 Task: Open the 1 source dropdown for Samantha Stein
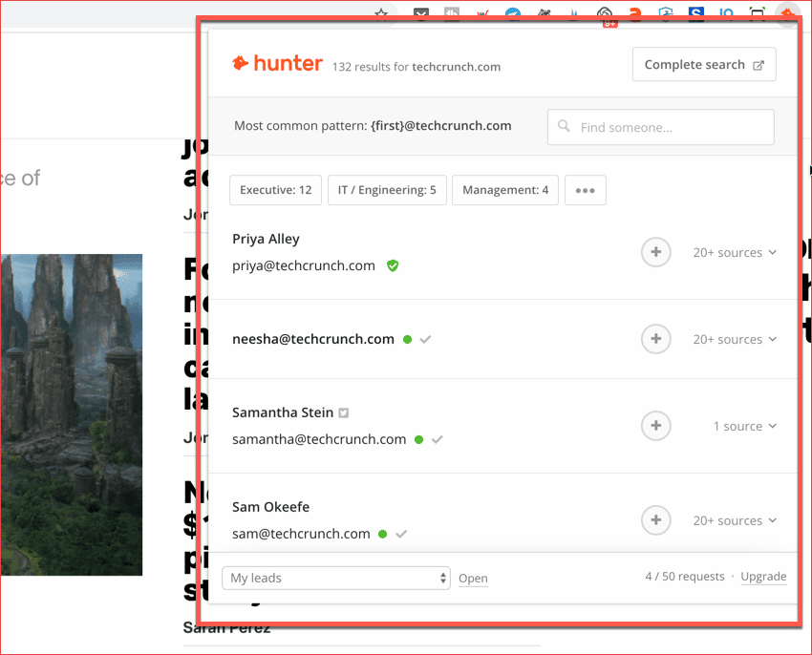[x=745, y=426]
